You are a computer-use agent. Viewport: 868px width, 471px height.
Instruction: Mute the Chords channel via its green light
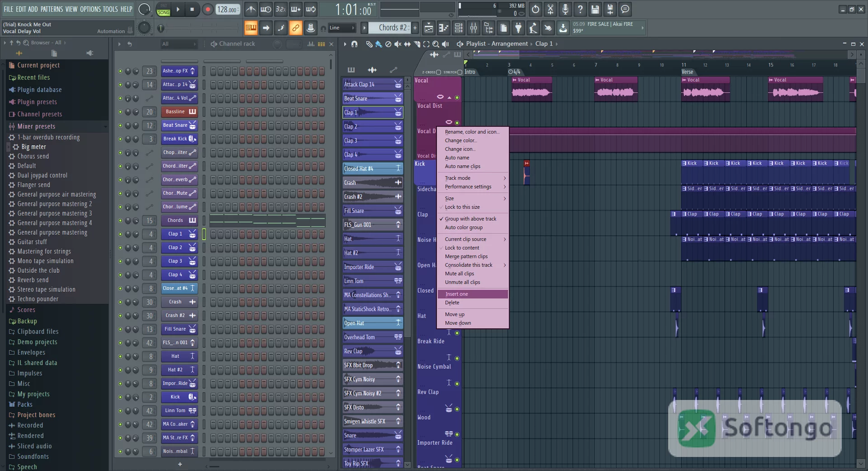[120, 220]
